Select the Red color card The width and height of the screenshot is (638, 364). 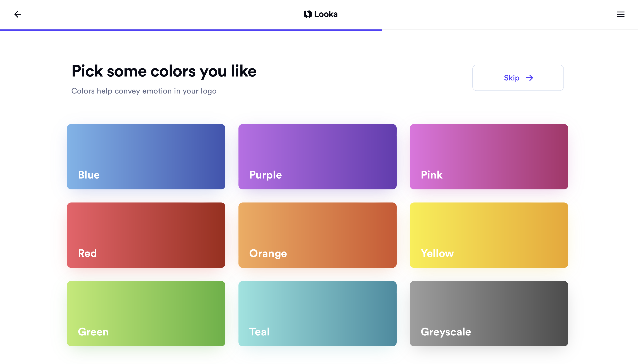[146, 235]
